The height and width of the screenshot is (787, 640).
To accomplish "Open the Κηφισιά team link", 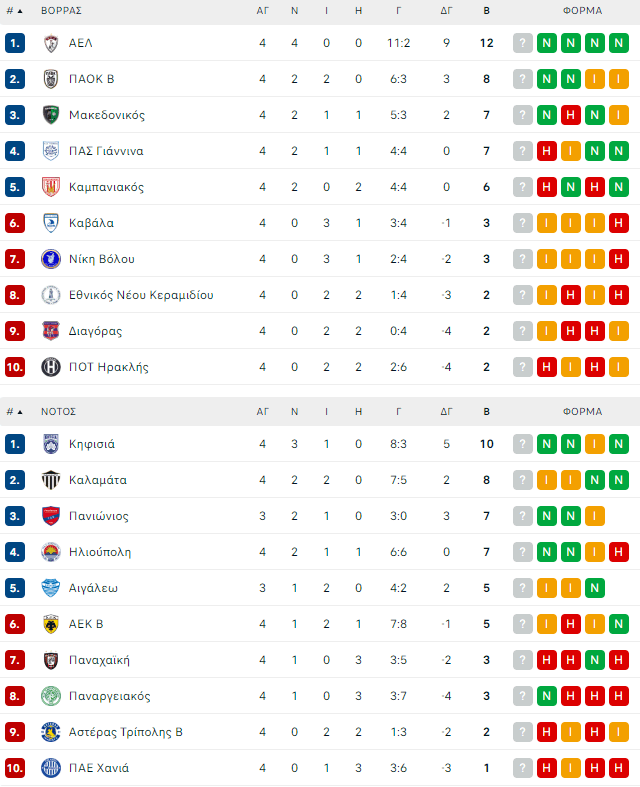I will (x=92, y=444).
